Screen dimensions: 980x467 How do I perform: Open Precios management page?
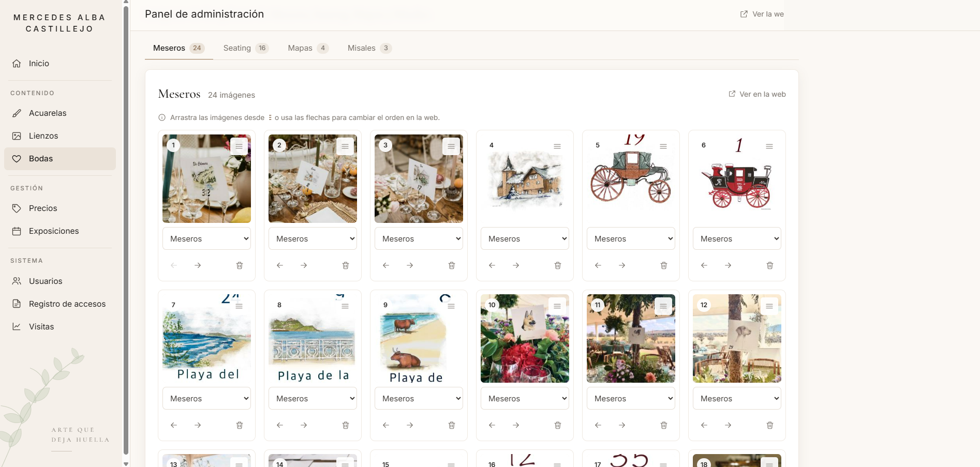point(60,208)
